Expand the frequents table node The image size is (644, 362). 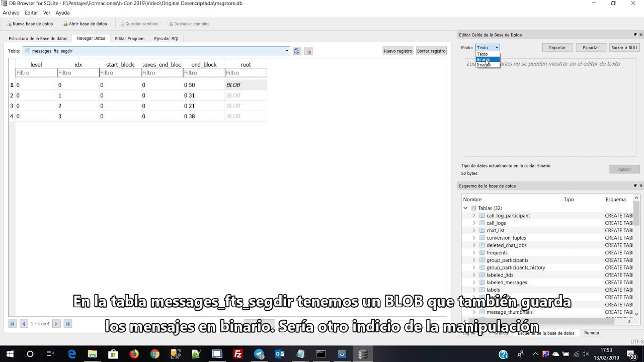tap(473, 253)
